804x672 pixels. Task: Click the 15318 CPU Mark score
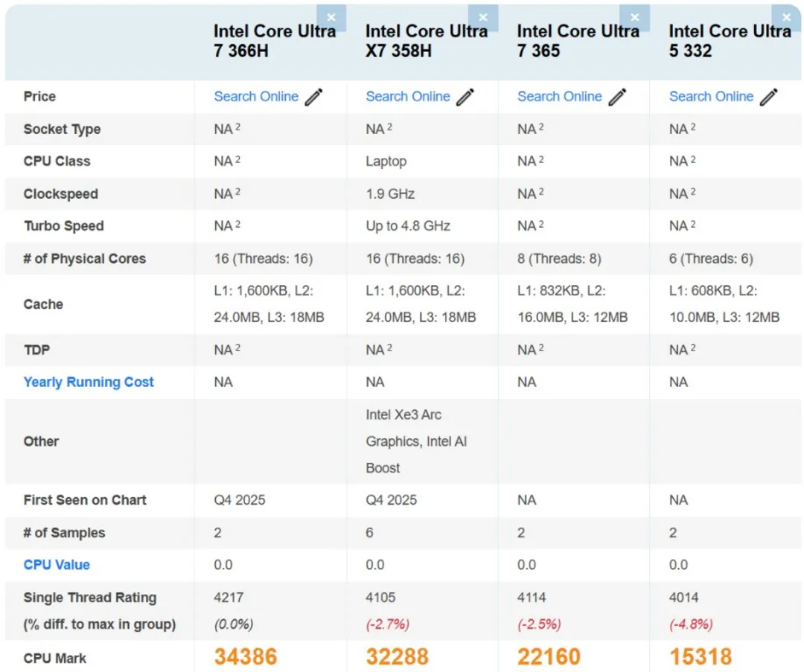(x=701, y=657)
